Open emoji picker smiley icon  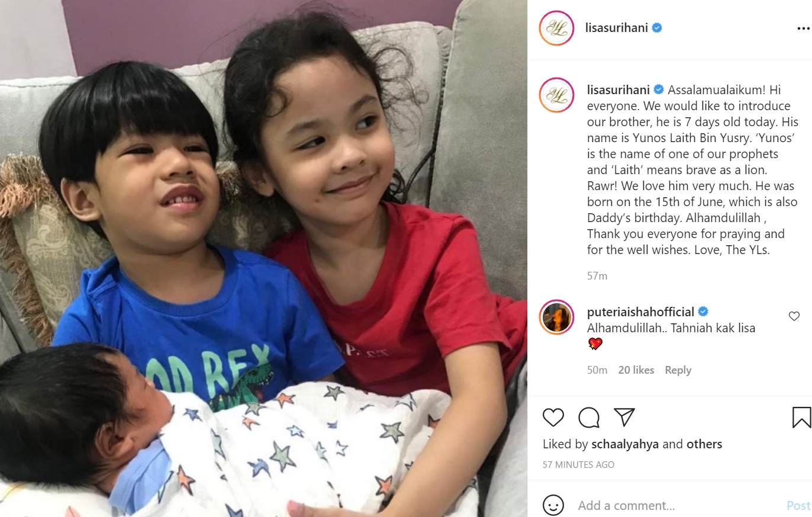pyautogui.click(x=553, y=505)
